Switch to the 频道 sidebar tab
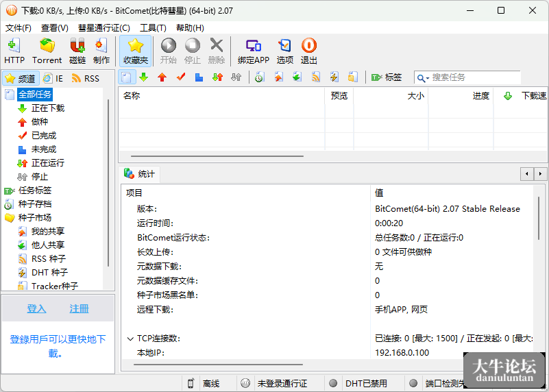 (21, 78)
